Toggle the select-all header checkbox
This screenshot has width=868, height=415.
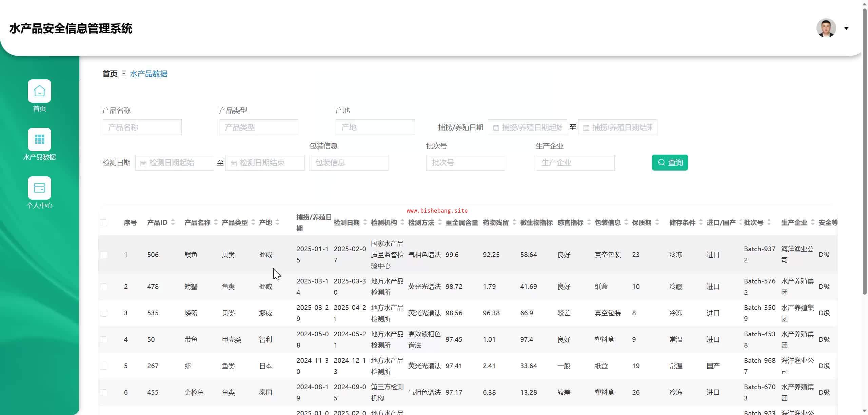click(104, 223)
